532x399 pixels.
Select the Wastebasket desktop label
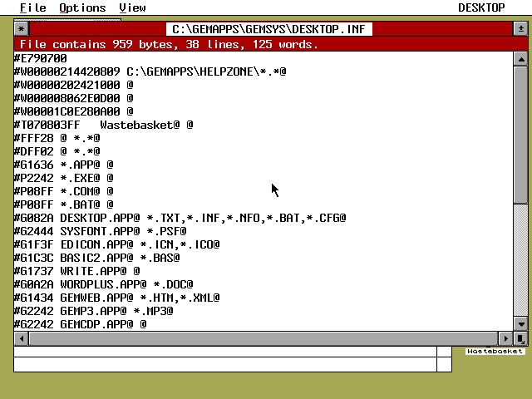click(x=495, y=351)
